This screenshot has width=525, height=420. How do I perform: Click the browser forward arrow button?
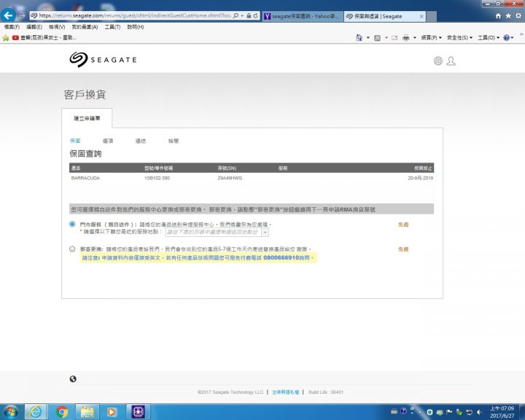22,15
